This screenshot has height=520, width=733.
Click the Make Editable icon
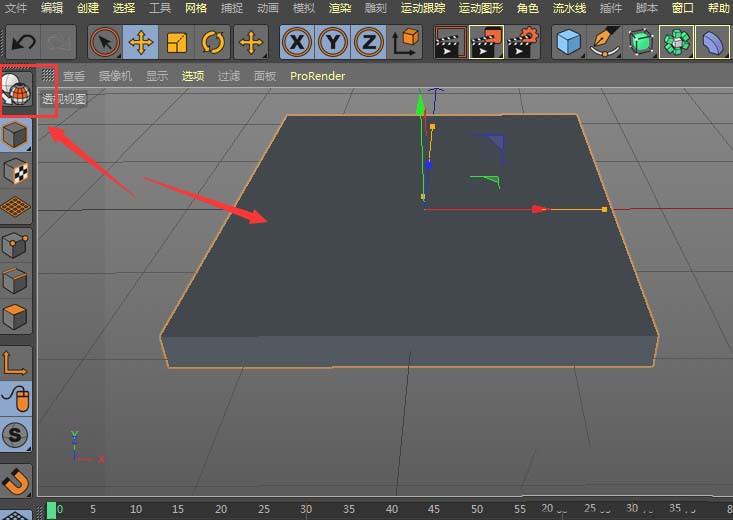click(16, 89)
